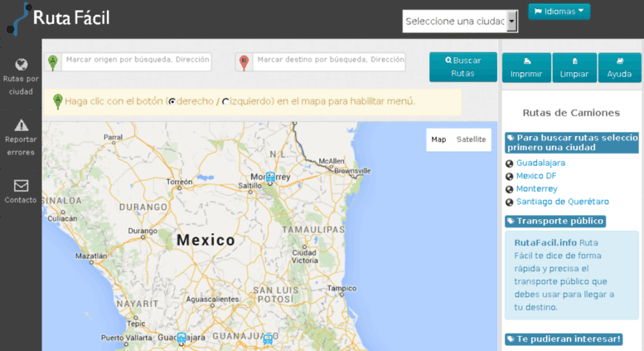The height and width of the screenshot is (351, 644).
Task: Open Rutas por ciudad globe icon
Action: (x=22, y=65)
